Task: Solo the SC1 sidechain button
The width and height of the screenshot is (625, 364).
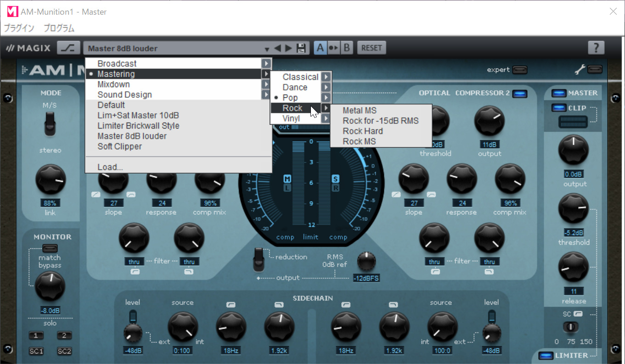Action: tap(36, 351)
